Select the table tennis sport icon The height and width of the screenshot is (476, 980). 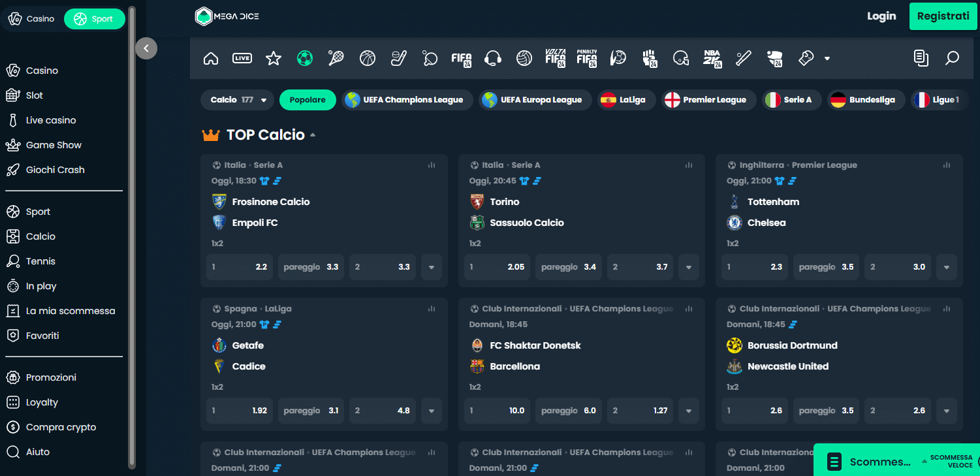[430, 59]
